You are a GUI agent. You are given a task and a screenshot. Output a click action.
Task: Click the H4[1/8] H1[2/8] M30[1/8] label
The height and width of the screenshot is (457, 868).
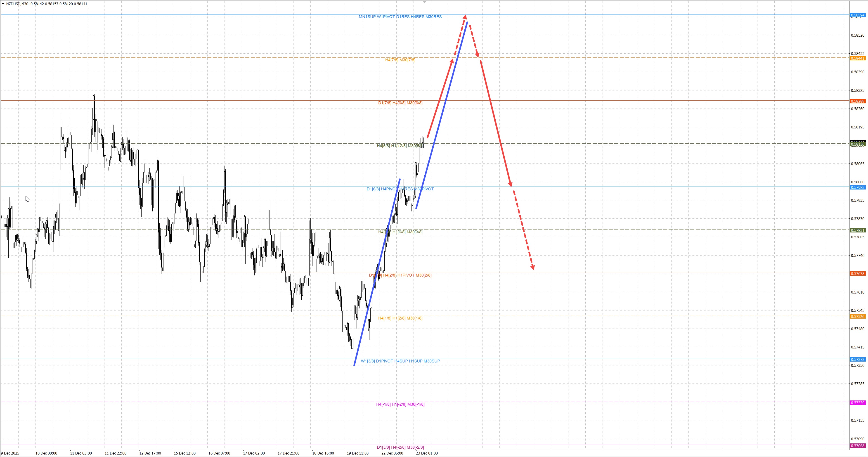click(400, 318)
